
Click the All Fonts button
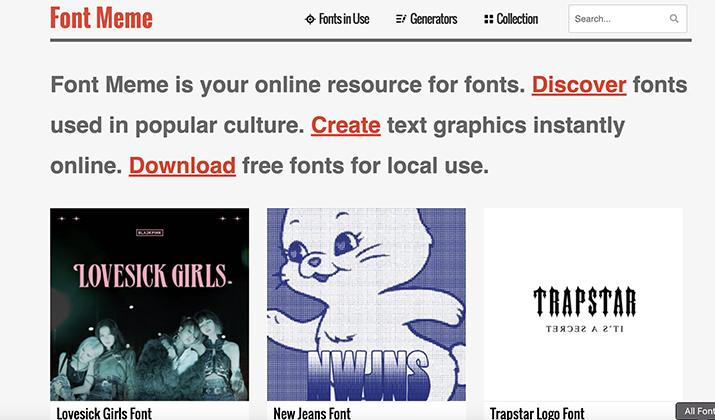[696, 411]
